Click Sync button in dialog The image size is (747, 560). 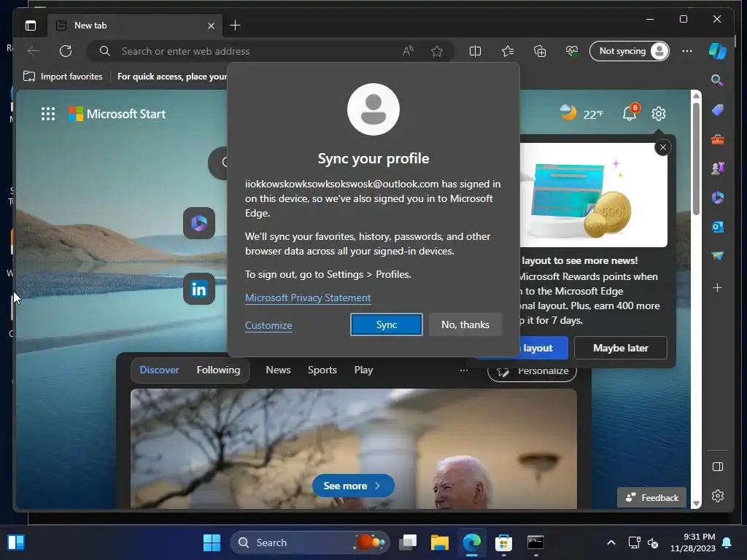pyautogui.click(x=387, y=324)
